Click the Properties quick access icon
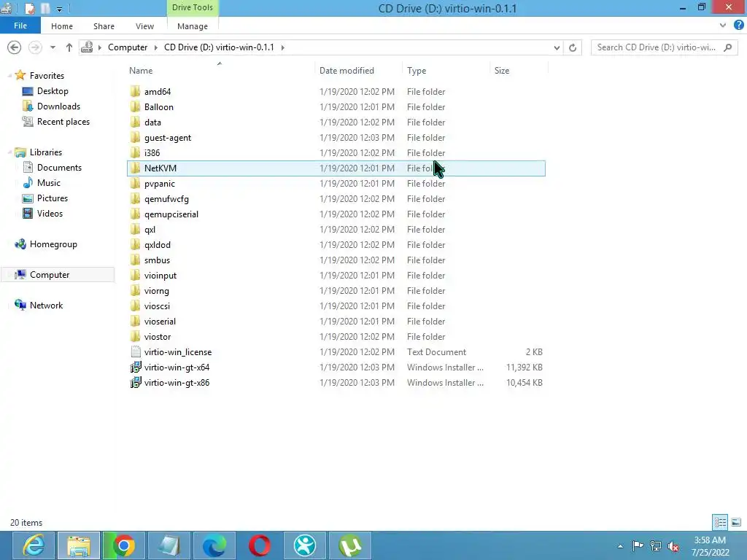 click(x=29, y=8)
